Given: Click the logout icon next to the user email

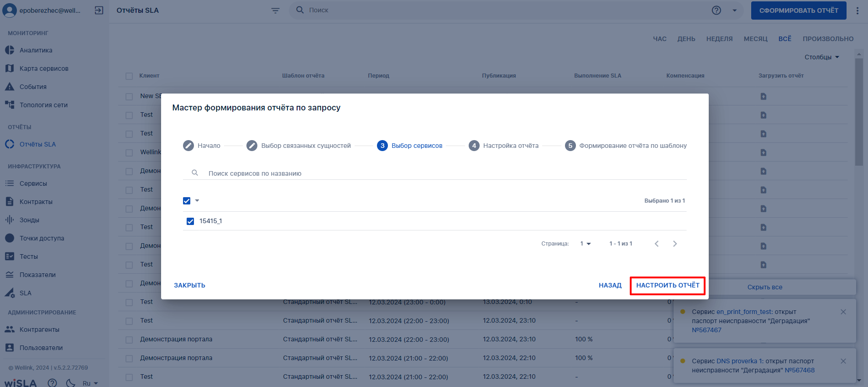Looking at the screenshot, I should pyautogui.click(x=99, y=10).
